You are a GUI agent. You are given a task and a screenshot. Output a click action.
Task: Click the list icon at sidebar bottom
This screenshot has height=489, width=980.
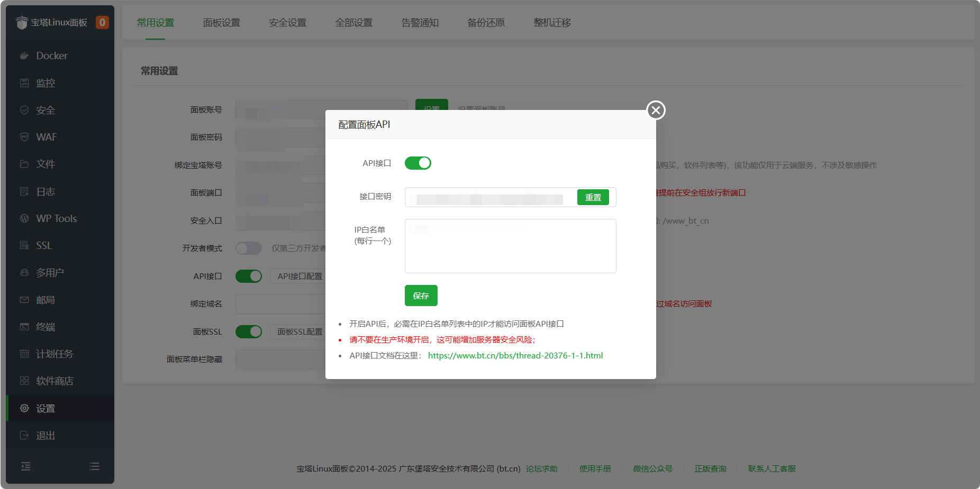pos(94,466)
